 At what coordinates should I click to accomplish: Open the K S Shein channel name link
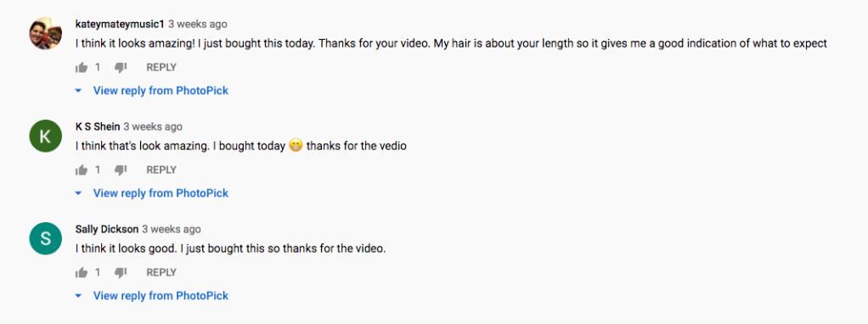pos(98,126)
